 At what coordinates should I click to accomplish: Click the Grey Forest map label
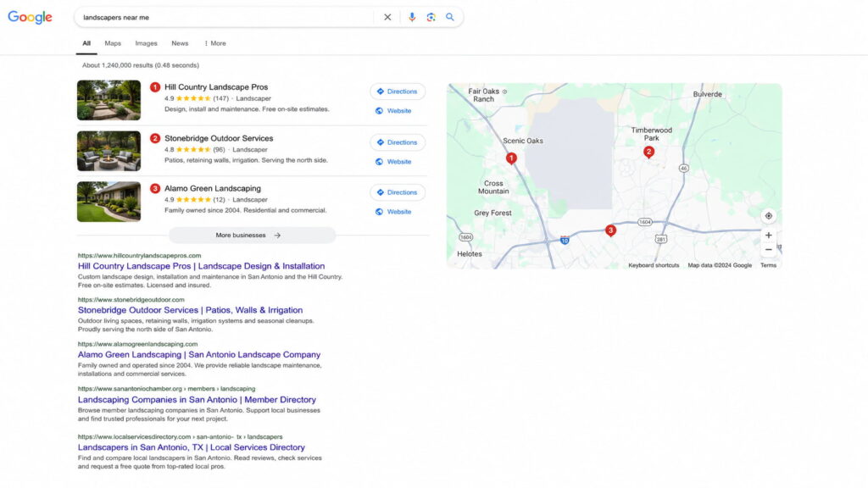492,213
